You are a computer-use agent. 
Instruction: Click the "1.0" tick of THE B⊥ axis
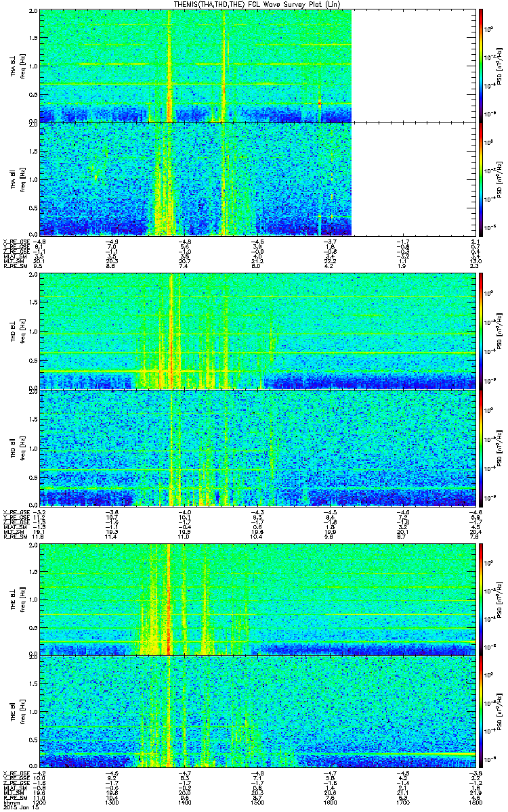coord(33,600)
